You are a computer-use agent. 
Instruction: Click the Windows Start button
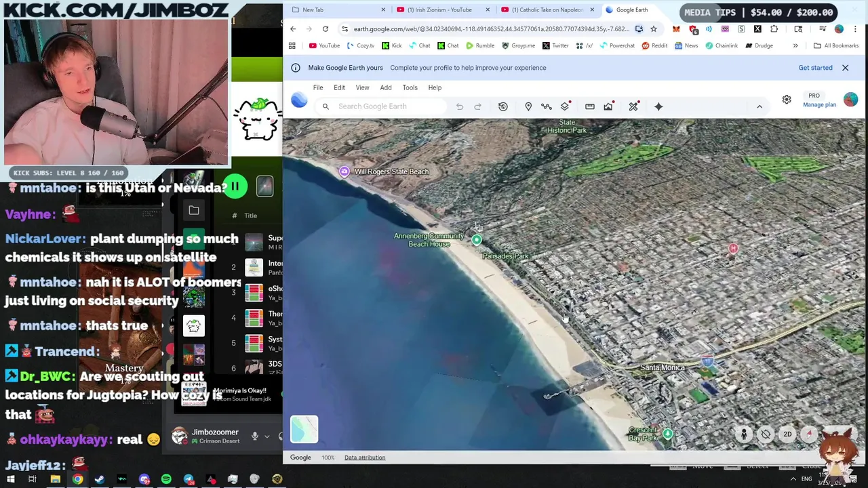pyautogui.click(x=11, y=479)
